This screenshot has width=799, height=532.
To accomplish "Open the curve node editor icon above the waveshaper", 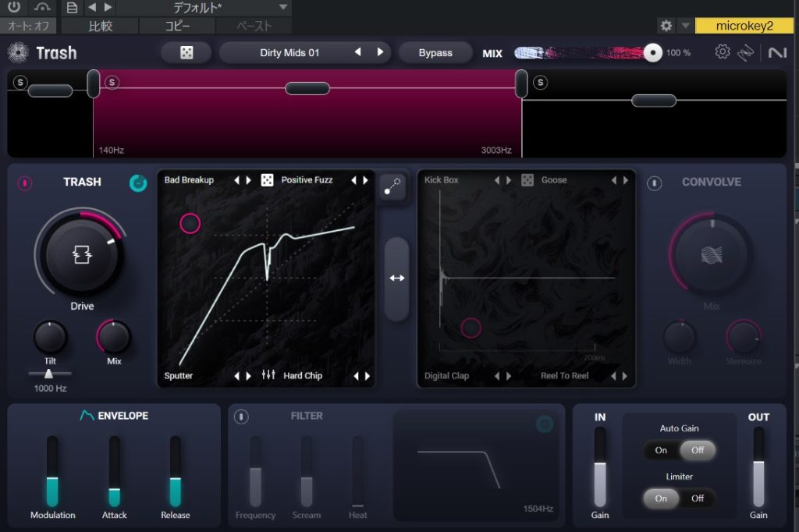I will [393, 187].
